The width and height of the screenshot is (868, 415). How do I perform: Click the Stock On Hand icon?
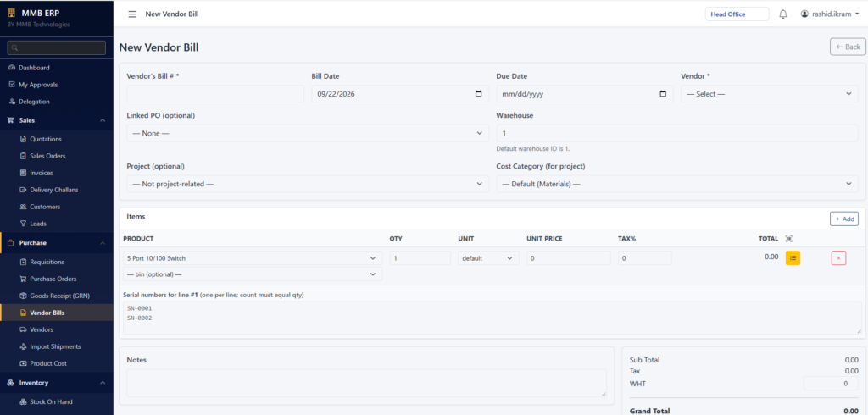pos(23,401)
